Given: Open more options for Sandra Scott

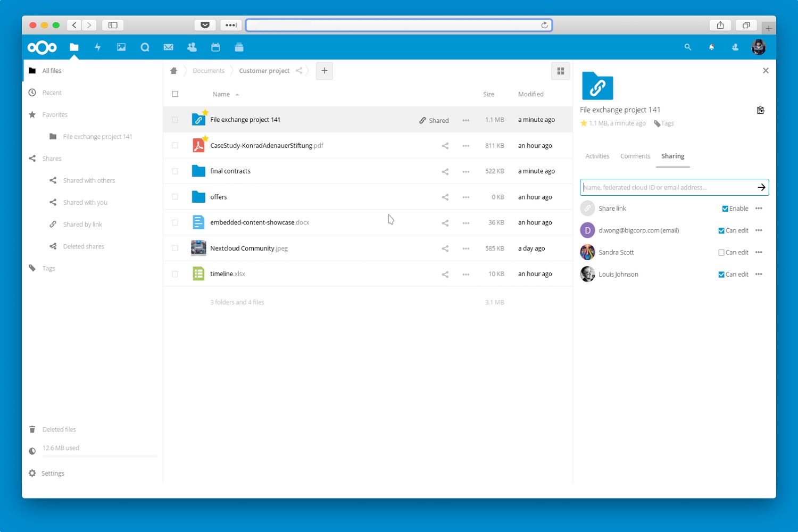Looking at the screenshot, I should (759, 253).
